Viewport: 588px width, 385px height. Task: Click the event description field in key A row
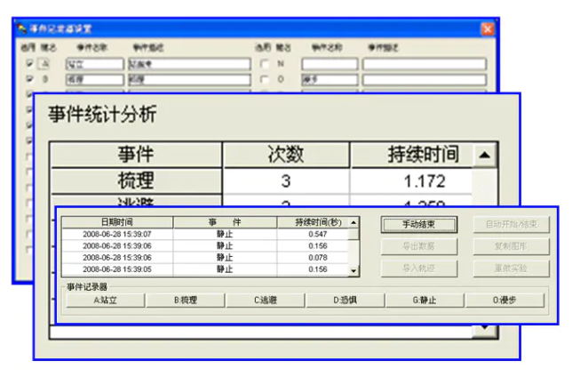coord(189,64)
